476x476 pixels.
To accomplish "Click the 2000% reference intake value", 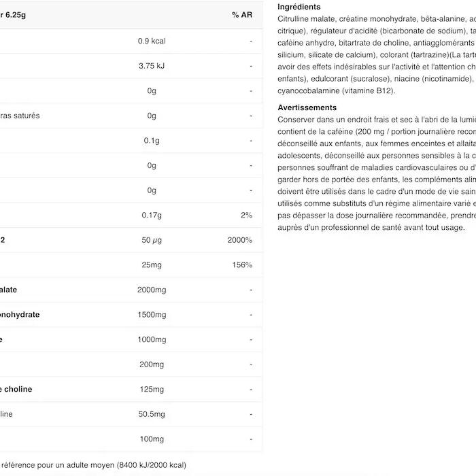I will pyautogui.click(x=240, y=240).
